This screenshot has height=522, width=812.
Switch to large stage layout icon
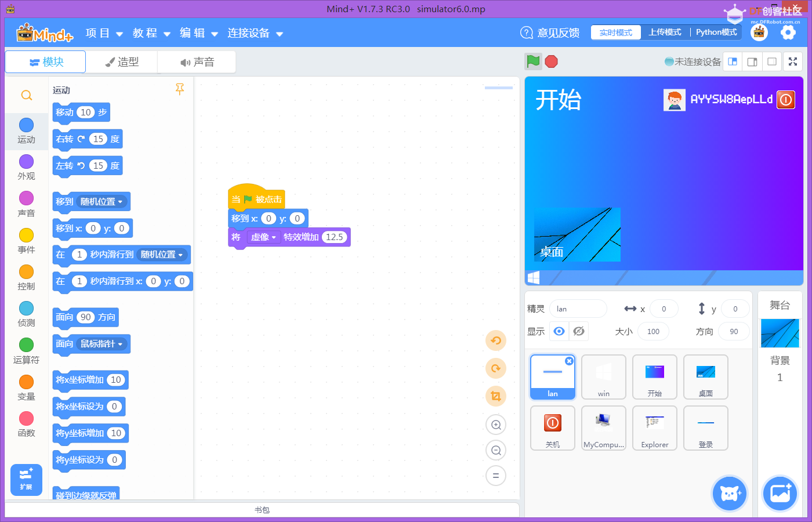(x=752, y=61)
